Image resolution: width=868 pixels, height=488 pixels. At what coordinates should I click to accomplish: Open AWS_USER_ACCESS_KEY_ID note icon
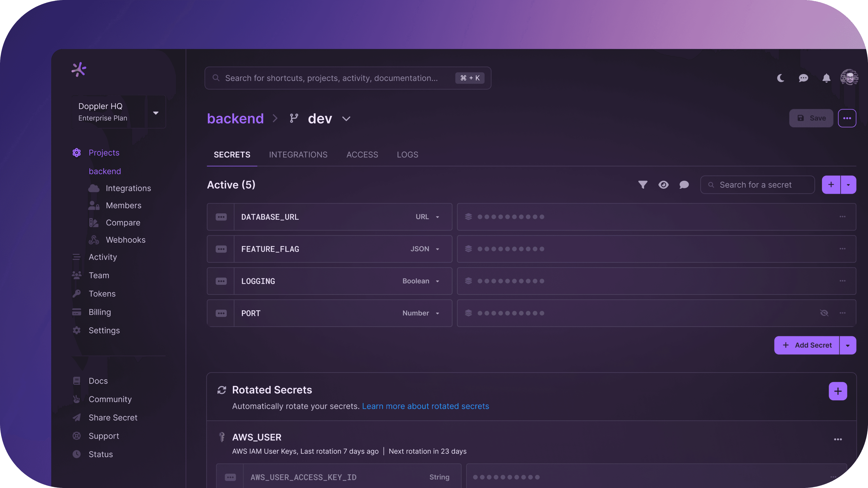tap(230, 477)
